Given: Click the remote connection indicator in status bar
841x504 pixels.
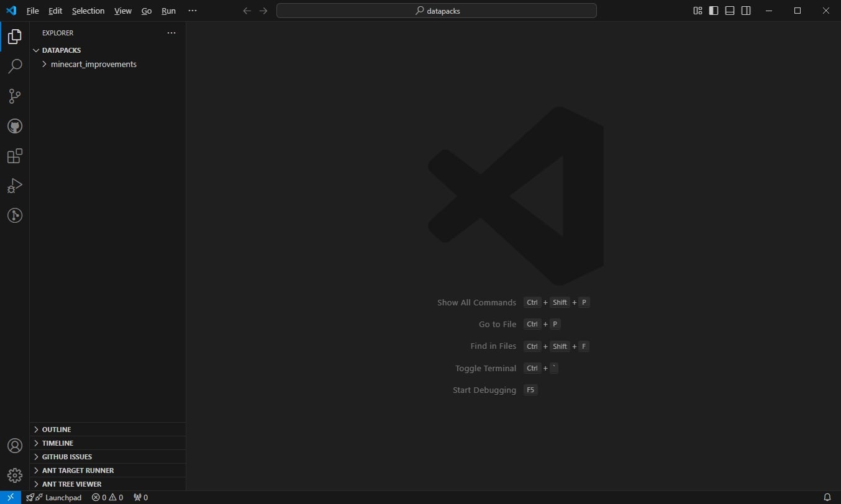Looking at the screenshot, I should pos(10,497).
